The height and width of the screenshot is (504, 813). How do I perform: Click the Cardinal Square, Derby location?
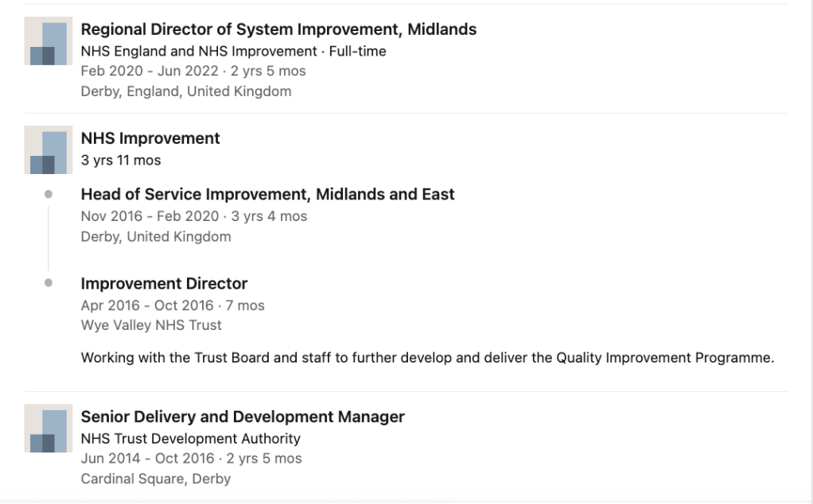[x=156, y=479]
